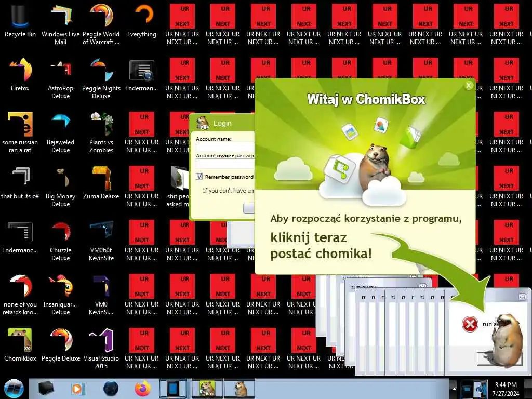
Task: Select the Peggle World of Warcraft icon
Action: click(101, 24)
